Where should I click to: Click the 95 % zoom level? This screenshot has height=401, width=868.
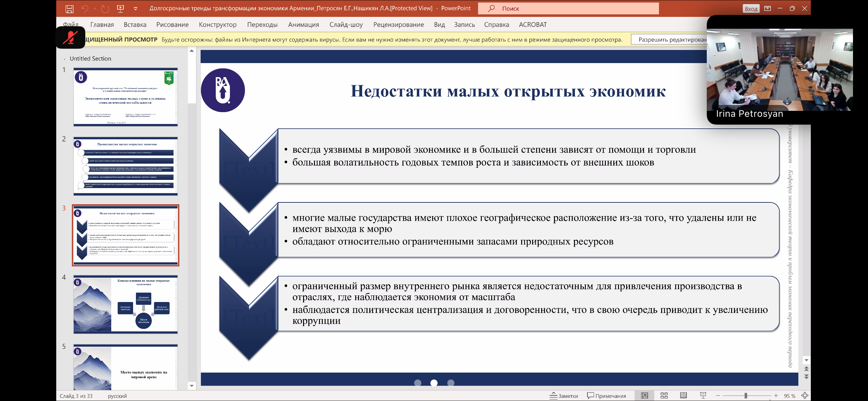pos(790,396)
